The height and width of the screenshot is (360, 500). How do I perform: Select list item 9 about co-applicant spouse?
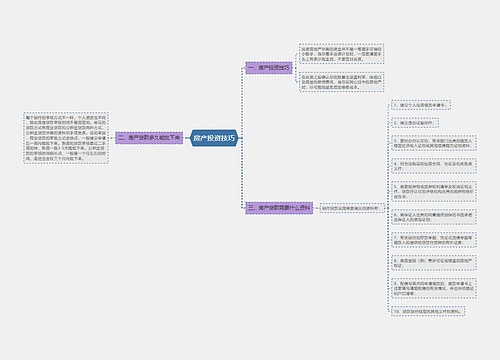click(x=434, y=289)
